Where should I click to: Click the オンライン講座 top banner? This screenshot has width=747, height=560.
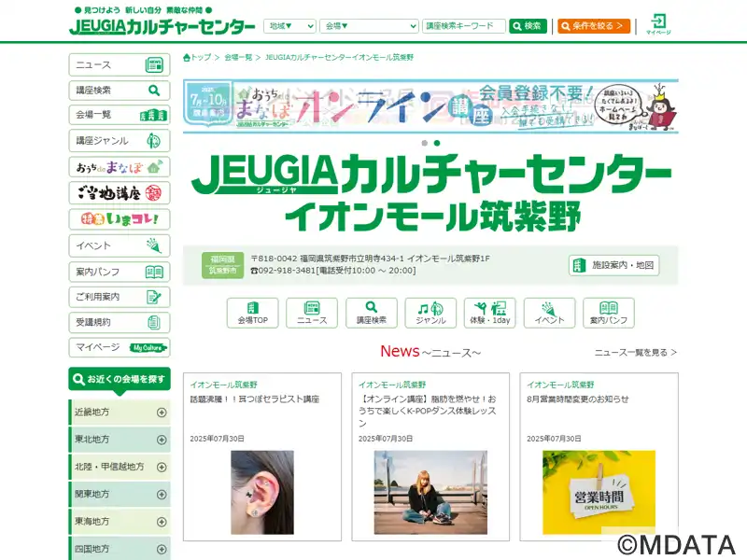[x=430, y=106]
